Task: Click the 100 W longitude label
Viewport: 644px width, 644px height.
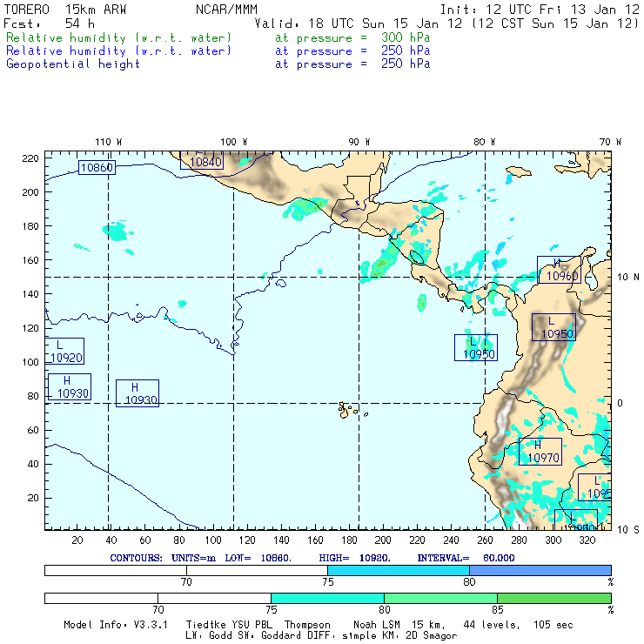Action: point(234,142)
